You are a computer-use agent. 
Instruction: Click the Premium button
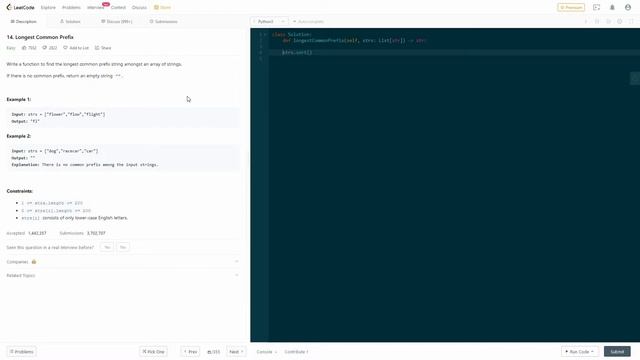[x=571, y=7]
